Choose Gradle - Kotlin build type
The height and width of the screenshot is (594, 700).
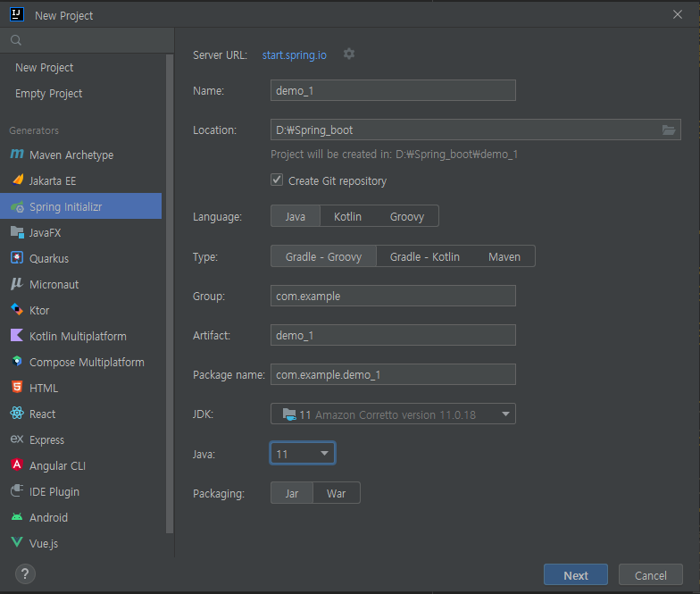[x=425, y=257]
